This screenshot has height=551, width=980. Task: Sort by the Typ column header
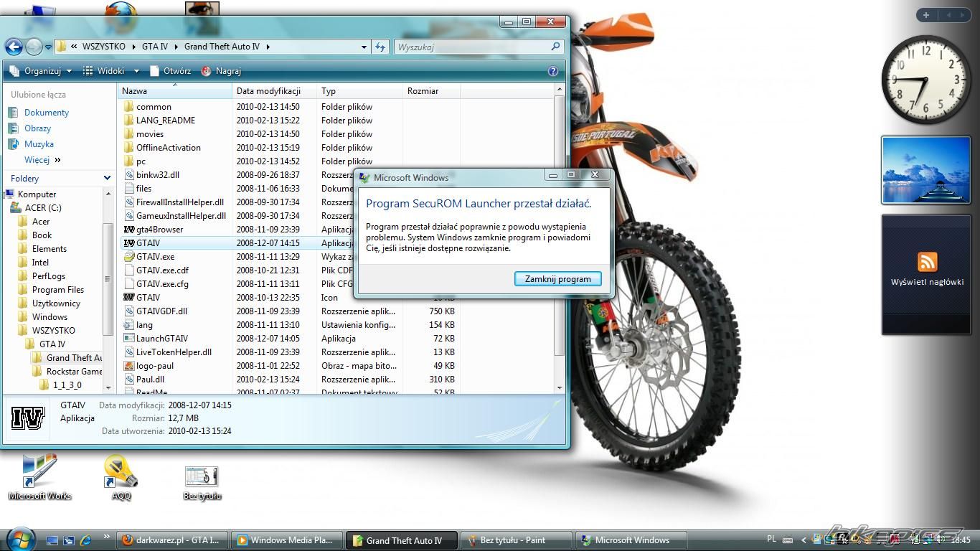click(x=360, y=91)
